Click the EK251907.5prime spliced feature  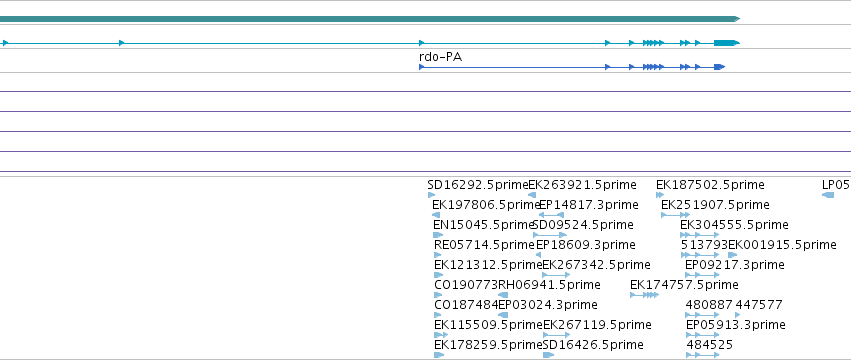[x=676, y=215]
